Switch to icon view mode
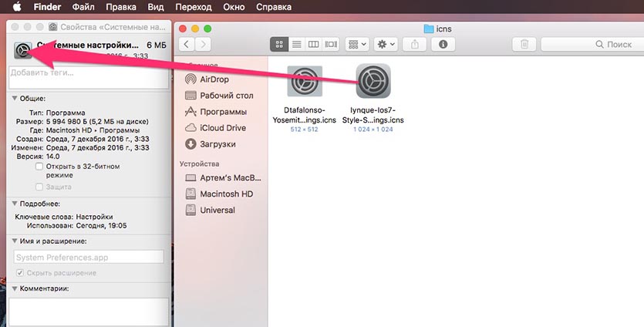The width and height of the screenshot is (644, 327). tap(279, 45)
